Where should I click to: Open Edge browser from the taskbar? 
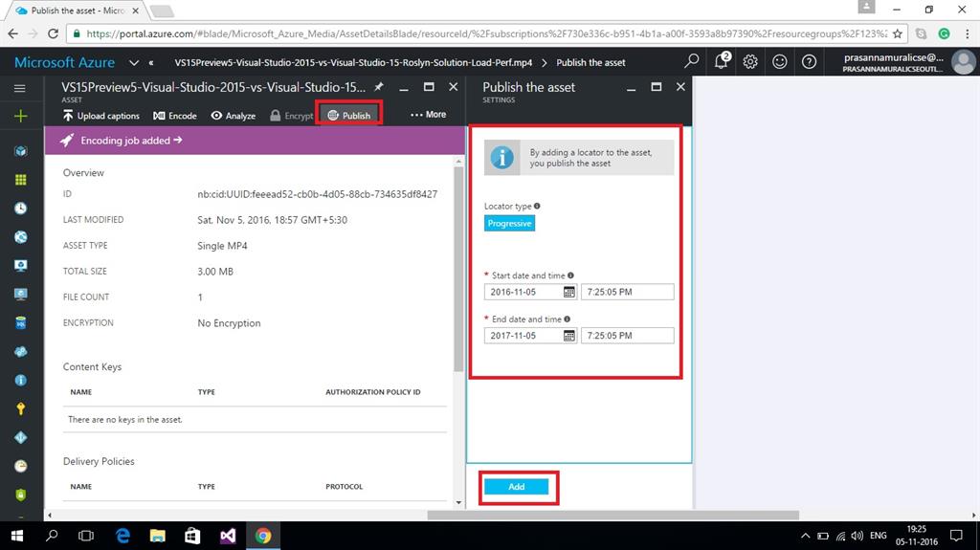click(x=123, y=536)
